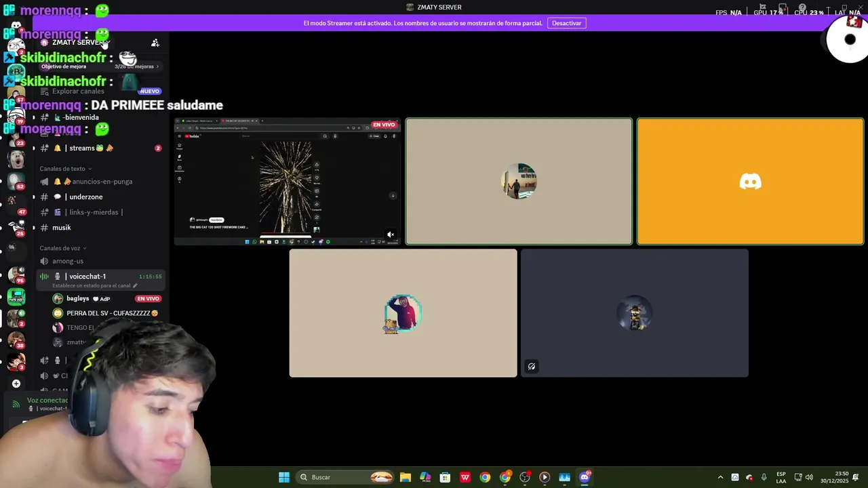Viewport: 868px width, 488px height.
Task: Select the tan participant tile with red-hooded avatar
Action: click(403, 313)
